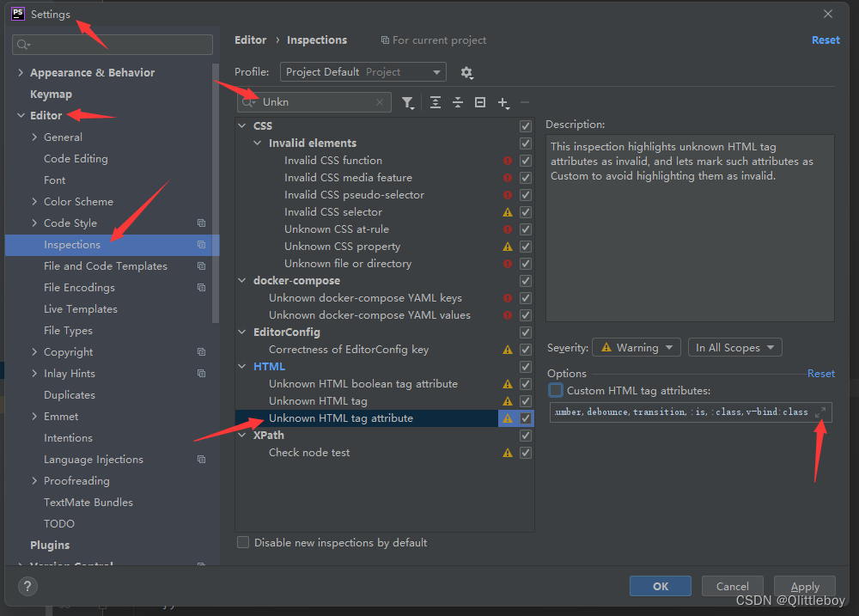Viewport: 859px width, 616px height.
Task: Click the minus icon next to plus
Action: pyautogui.click(x=525, y=102)
